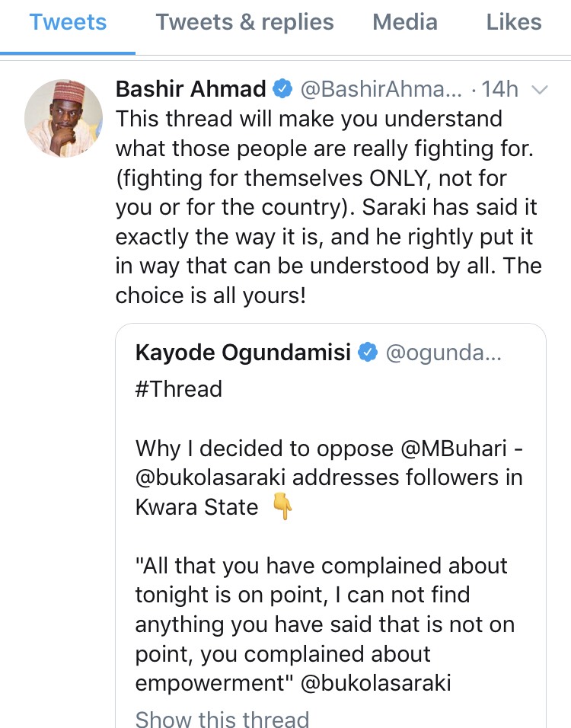571x728 pixels.
Task: Click the @ogunda... handle in quoted tweet
Action: pyautogui.click(x=444, y=353)
